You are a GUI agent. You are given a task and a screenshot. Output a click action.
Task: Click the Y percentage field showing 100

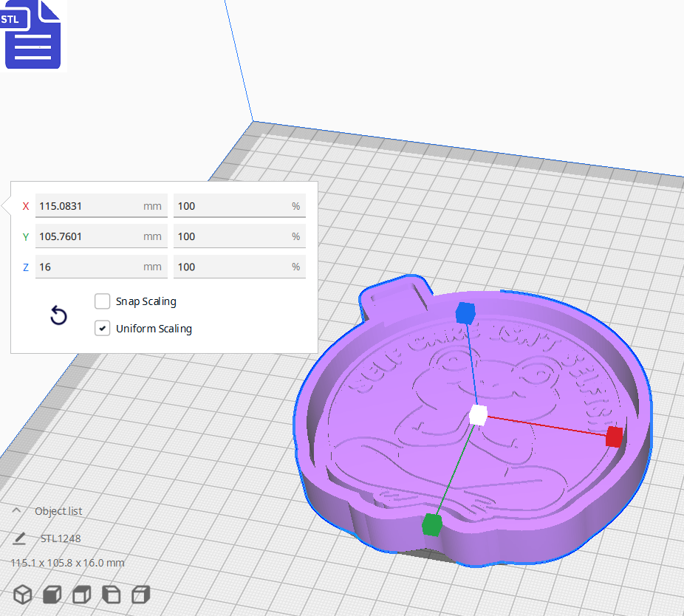[239, 236]
